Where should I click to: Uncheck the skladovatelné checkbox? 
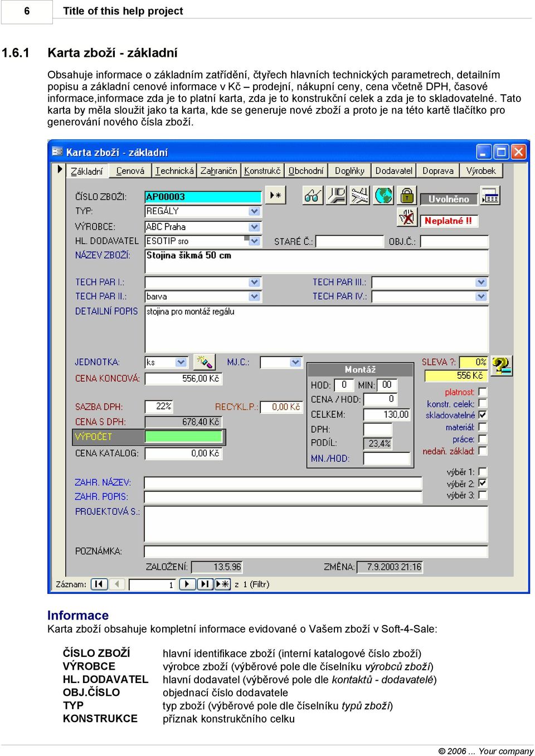pyautogui.click(x=483, y=414)
